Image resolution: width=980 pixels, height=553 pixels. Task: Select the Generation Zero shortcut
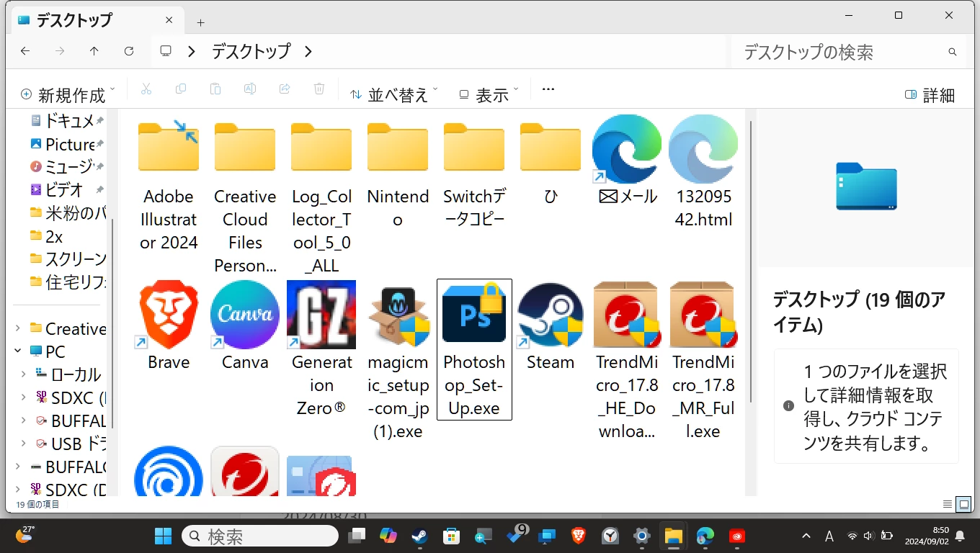click(321, 349)
